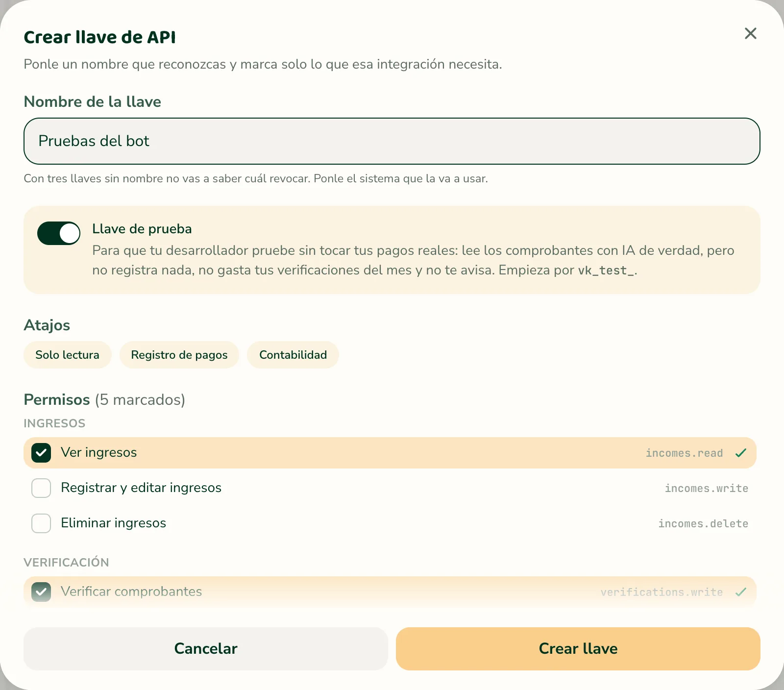Click the Ver ingresos label text

tap(99, 452)
